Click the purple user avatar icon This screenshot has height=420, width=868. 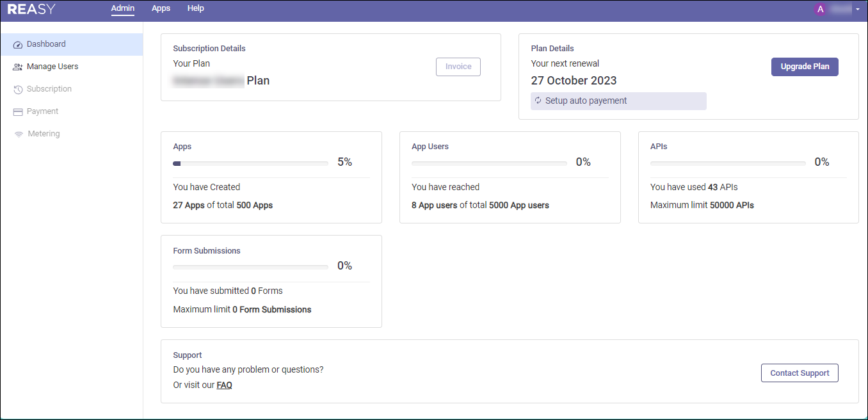[821, 9]
